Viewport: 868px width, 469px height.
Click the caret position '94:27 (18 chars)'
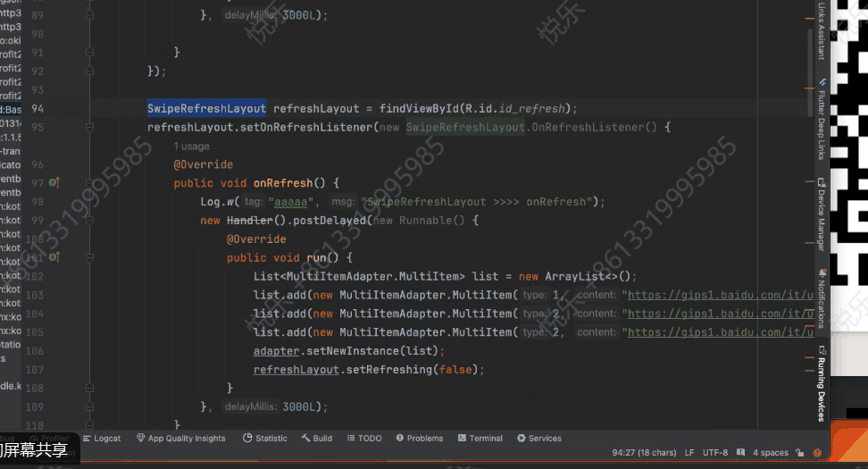point(644,452)
